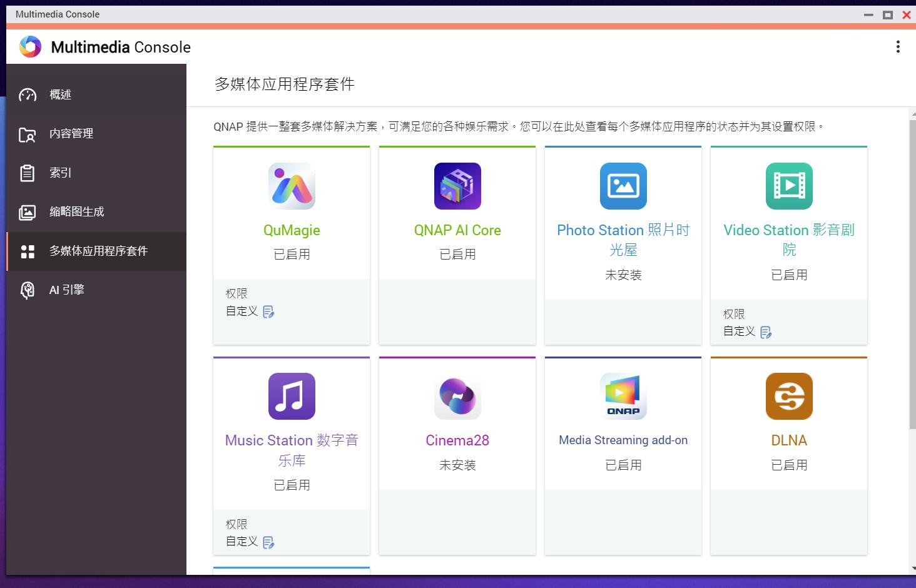Switch to 多媒体应用程序套件 section
Image resolution: width=916 pixels, height=588 pixels.
(97, 251)
